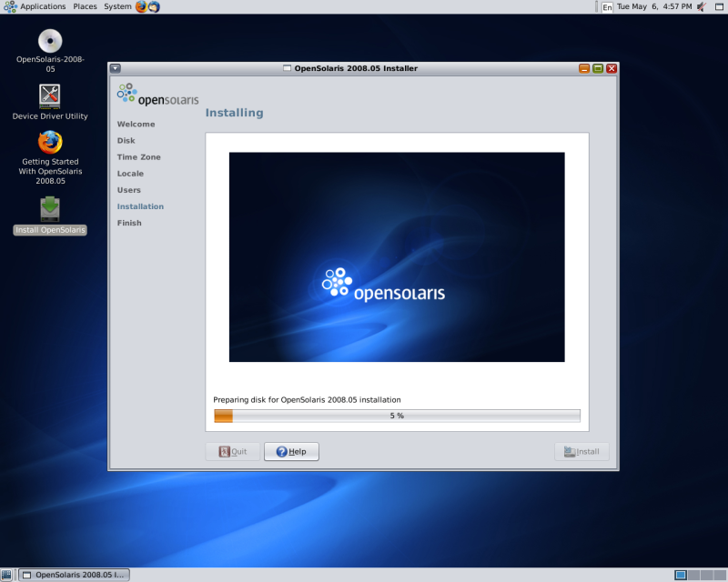The width and height of the screenshot is (728, 582).
Task: Click the date and time clock
Action: (x=653, y=6)
